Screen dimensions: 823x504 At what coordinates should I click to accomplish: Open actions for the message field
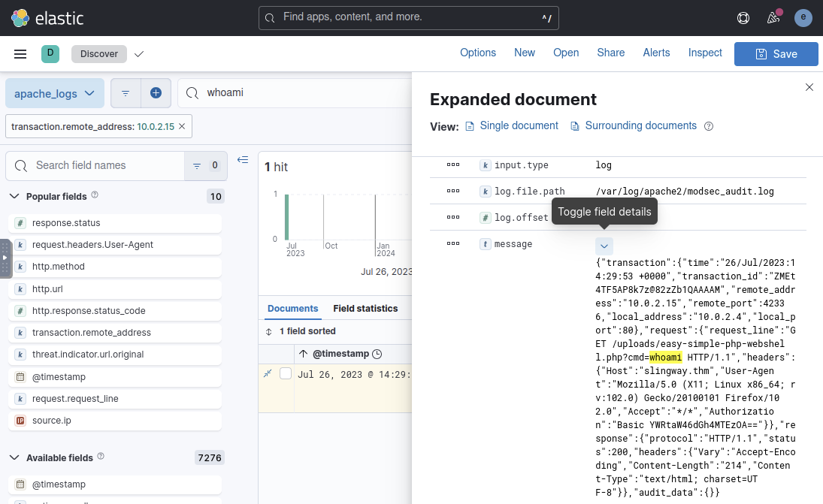[x=452, y=243]
